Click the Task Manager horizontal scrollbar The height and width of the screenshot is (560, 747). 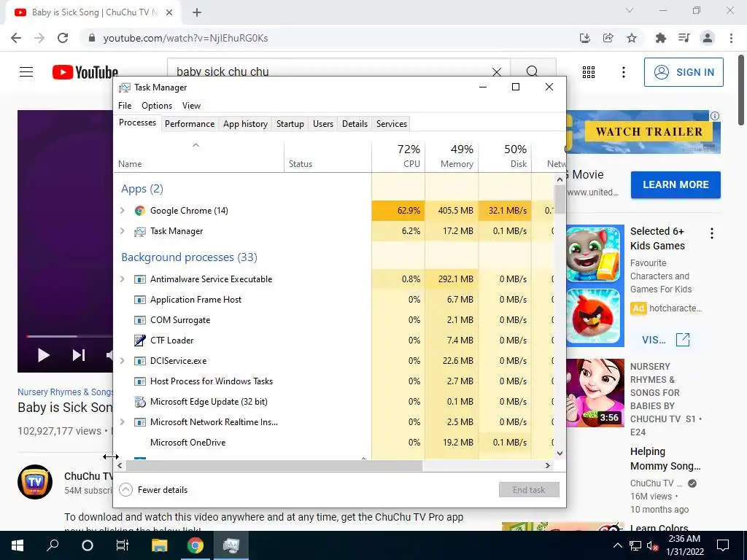(x=274, y=466)
